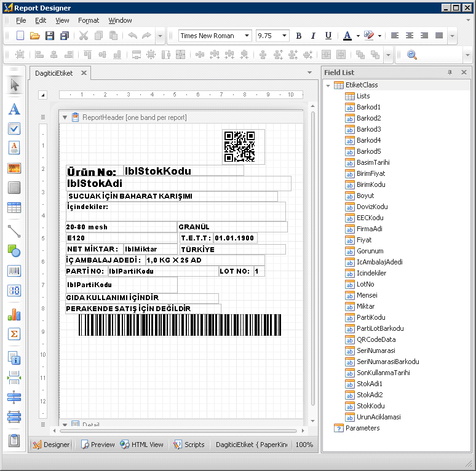Choose the Bar Code tool
Viewport: 476px width, 471px height.
click(x=14, y=271)
